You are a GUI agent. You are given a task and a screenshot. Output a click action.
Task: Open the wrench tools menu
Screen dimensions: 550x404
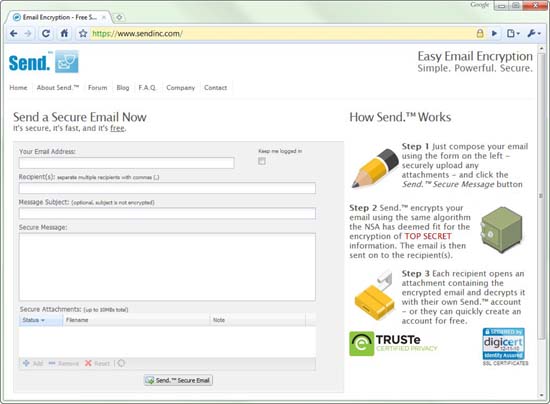tap(534, 34)
